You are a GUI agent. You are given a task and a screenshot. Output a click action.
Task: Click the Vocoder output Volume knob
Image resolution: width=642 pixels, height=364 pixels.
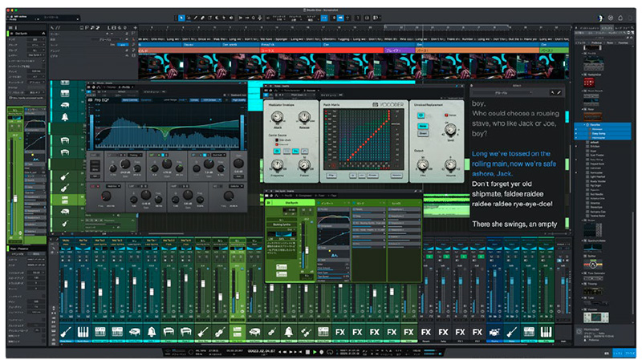(450, 165)
